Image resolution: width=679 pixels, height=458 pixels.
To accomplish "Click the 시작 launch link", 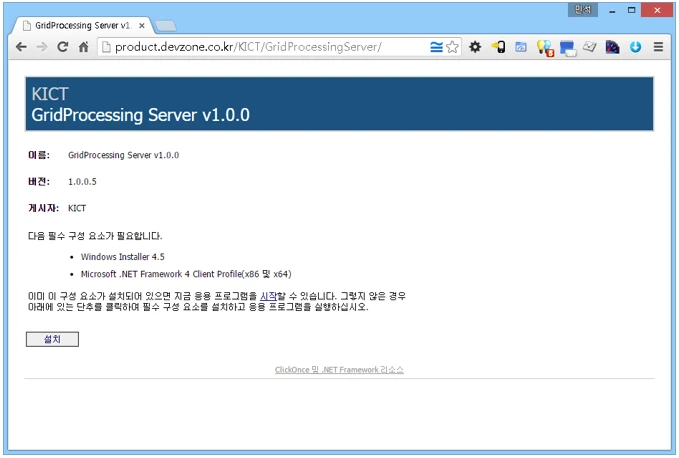I will coord(268,296).
